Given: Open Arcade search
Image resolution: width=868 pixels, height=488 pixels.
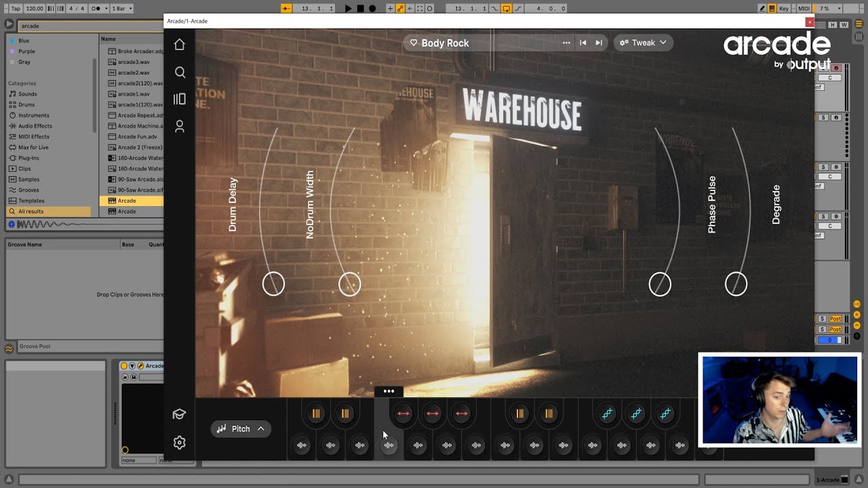Looking at the screenshot, I should [x=179, y=72].
